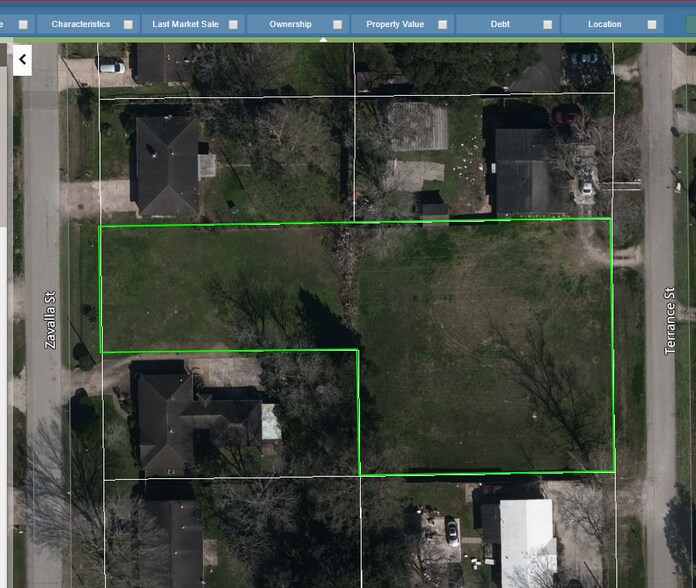Tick the Characteristics checkbox
Screen dimensions: 696x588
[128, 24]
